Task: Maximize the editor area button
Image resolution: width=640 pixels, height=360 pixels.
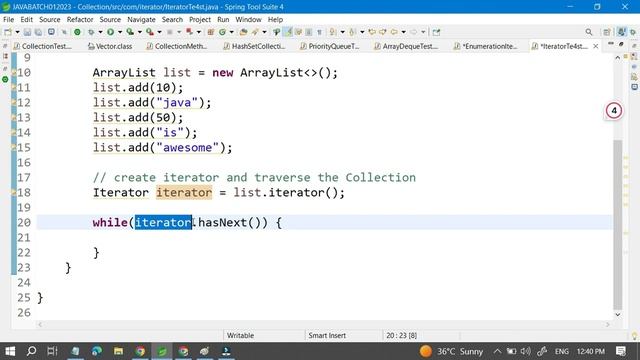Action: coord(621,44)
